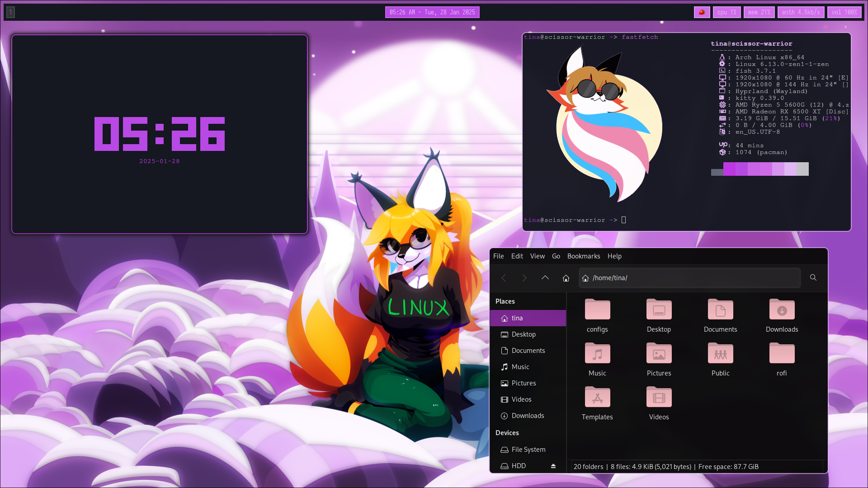This screenshot has height=488, width=868.
Task: Select Music in the Places sidebar
Action: click(x=520, y=367)
